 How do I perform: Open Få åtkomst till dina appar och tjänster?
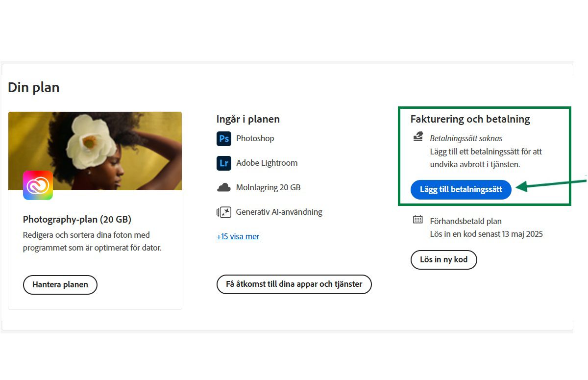pyautogui.click(x=294, y=284)
